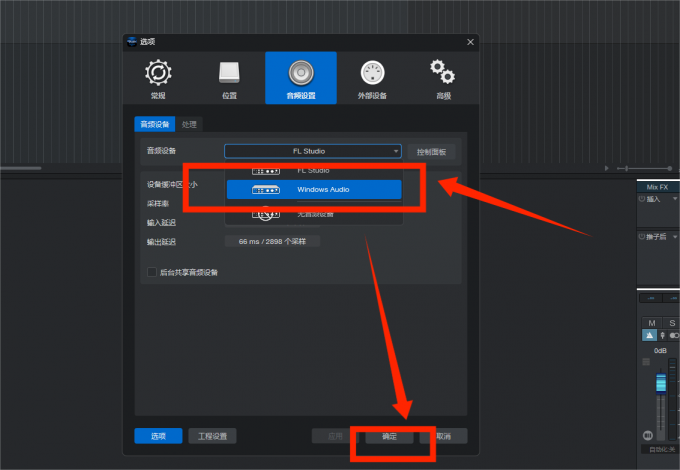The height and width of the screenshot is (470, 680).
Task: Expand the 推子后 dropdown arrow
Action: point(675,237)
